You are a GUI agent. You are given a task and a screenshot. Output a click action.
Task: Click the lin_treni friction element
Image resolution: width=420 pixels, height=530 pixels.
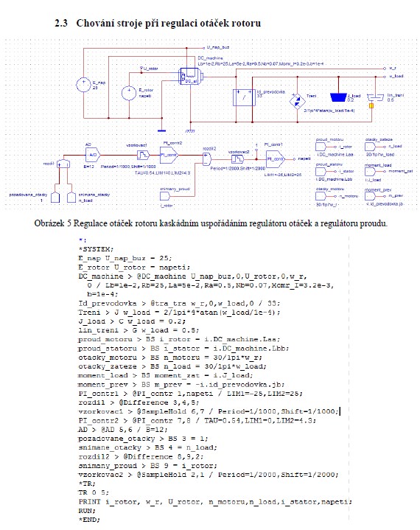375,97
